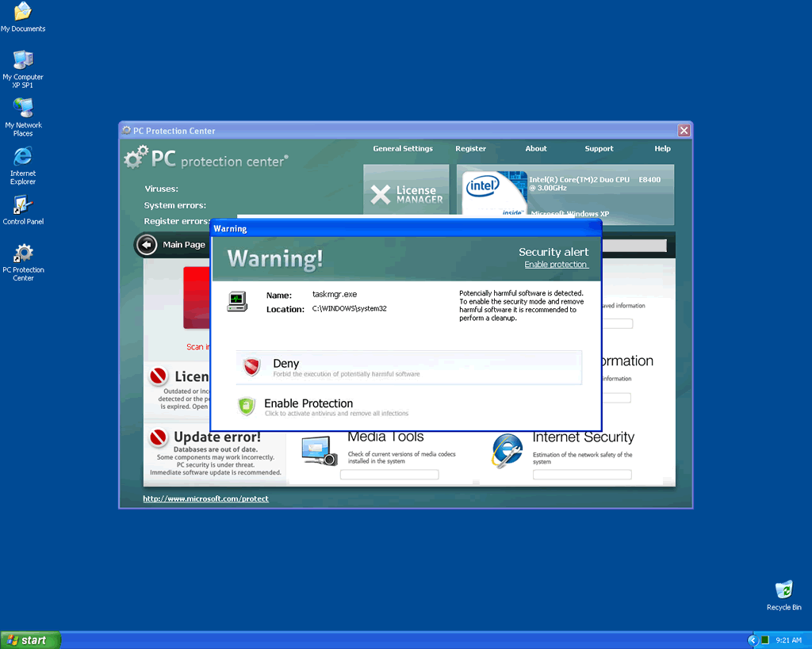Click the Main Page back arrow icon

tap(147, 245)
